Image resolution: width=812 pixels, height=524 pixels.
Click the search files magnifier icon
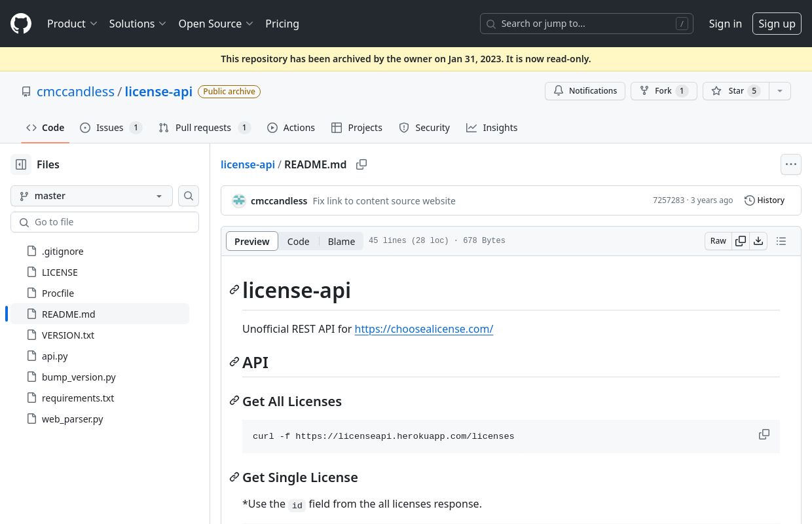click(189, 196)
